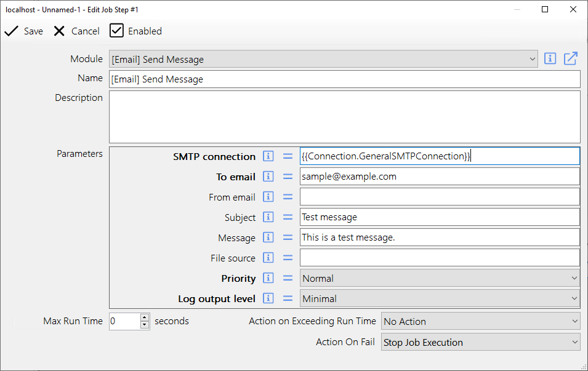Click the Subject field with Test message

pos(440,217)
